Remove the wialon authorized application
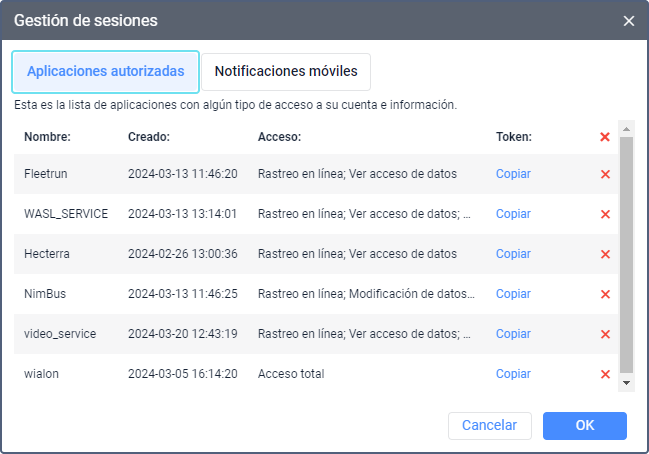649x454 pixels. pyautogui.click(x=605, y=374)
